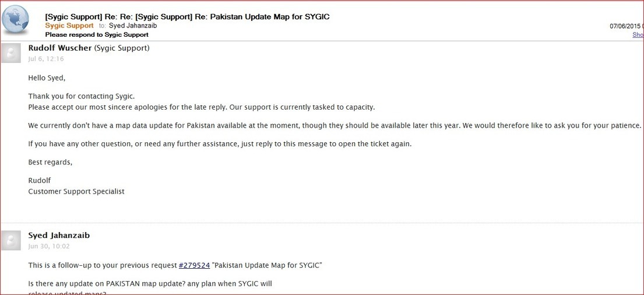
Task: Click the paragraph about Pakistan map data
Action: 335,125
